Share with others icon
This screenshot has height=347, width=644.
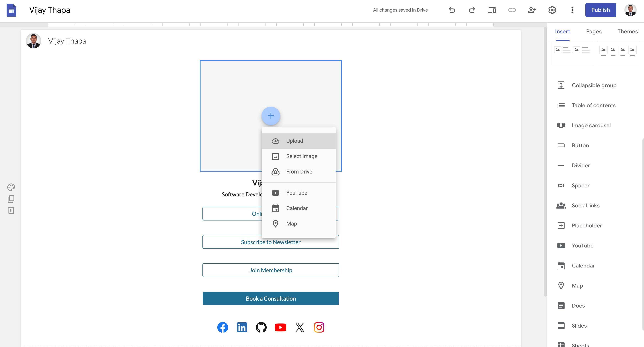[532, 10]
